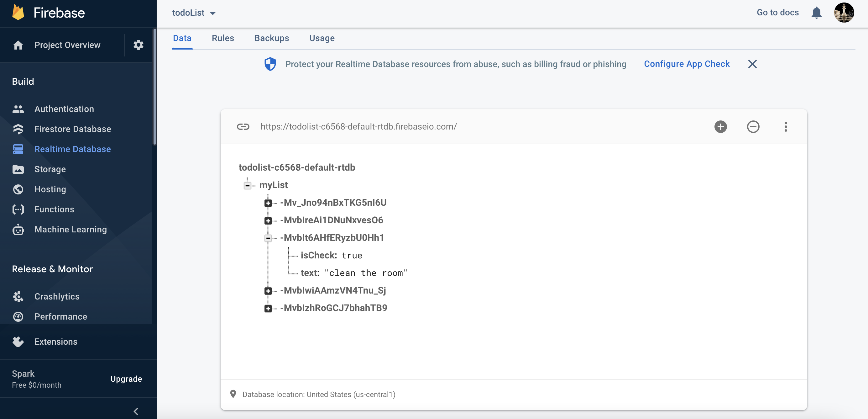
Task: Collapse sidebar with chevron arrow
Action: click(x=136, y=411)
